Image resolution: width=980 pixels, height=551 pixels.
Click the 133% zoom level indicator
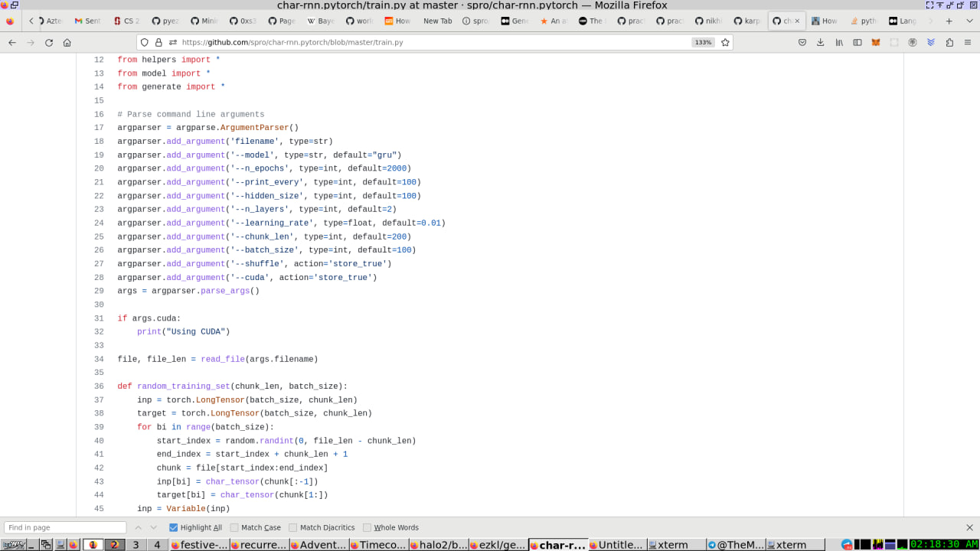pyautogui.click(x=703, y=43)
